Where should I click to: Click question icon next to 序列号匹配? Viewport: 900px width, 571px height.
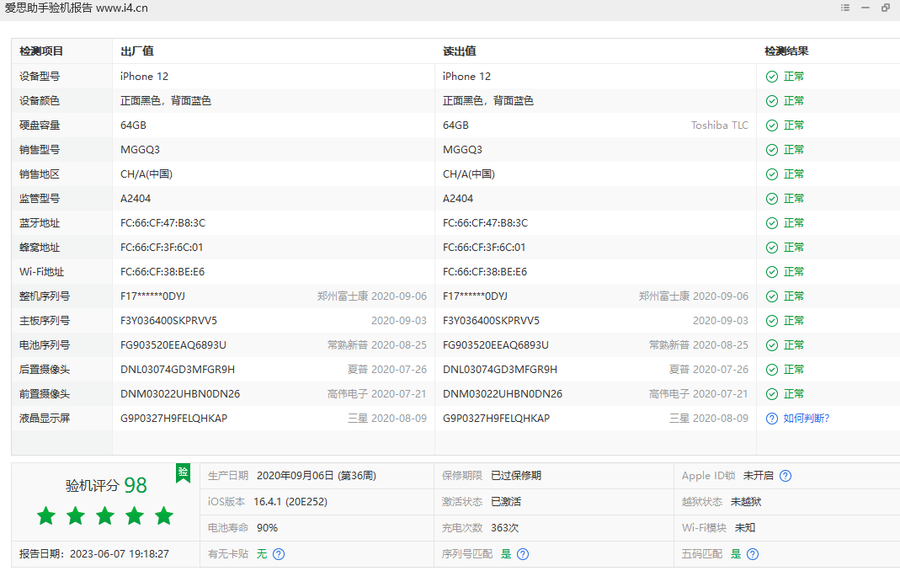point(523,554)
